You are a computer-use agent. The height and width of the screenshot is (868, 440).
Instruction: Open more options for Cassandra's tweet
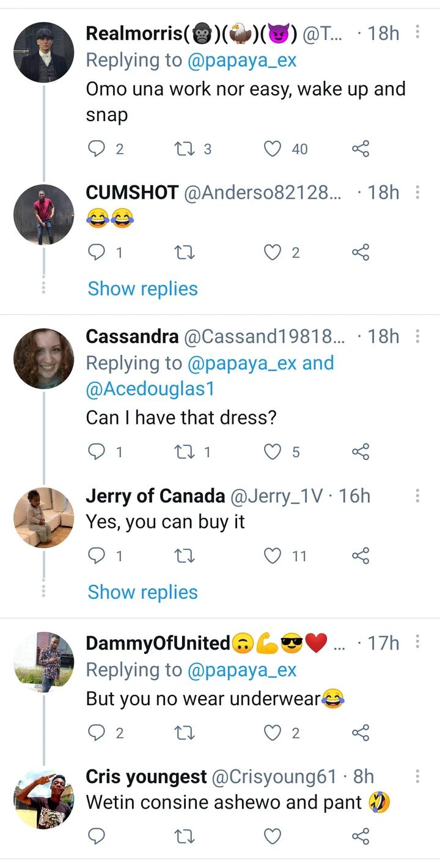(417, 336)
